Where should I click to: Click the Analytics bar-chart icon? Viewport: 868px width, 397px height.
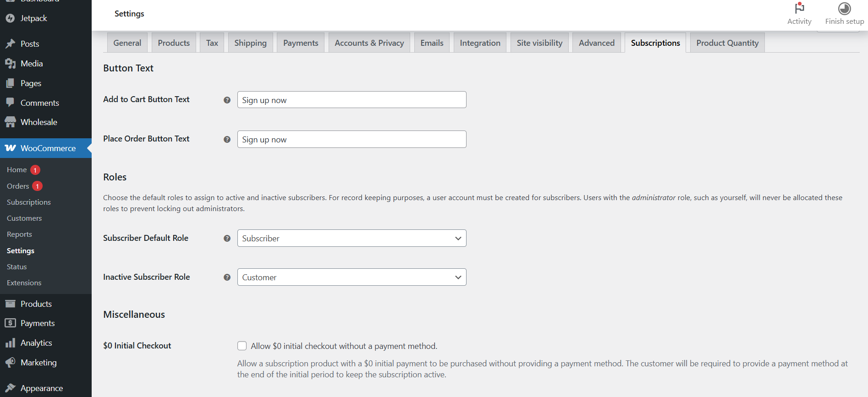click(x=10, y=343)
